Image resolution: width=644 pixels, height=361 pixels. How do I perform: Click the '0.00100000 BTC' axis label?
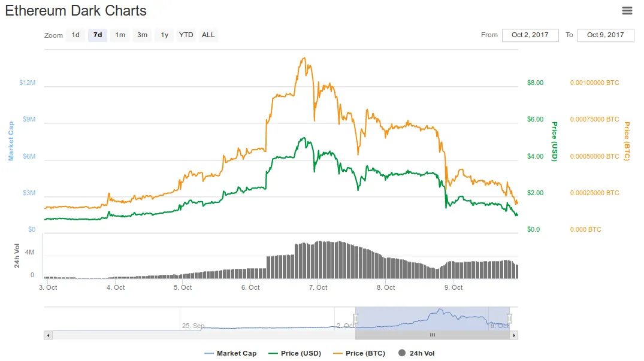(594, 83)
